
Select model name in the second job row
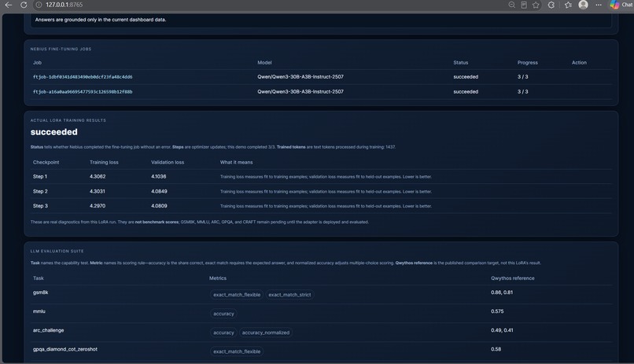[x=300, y=92]
